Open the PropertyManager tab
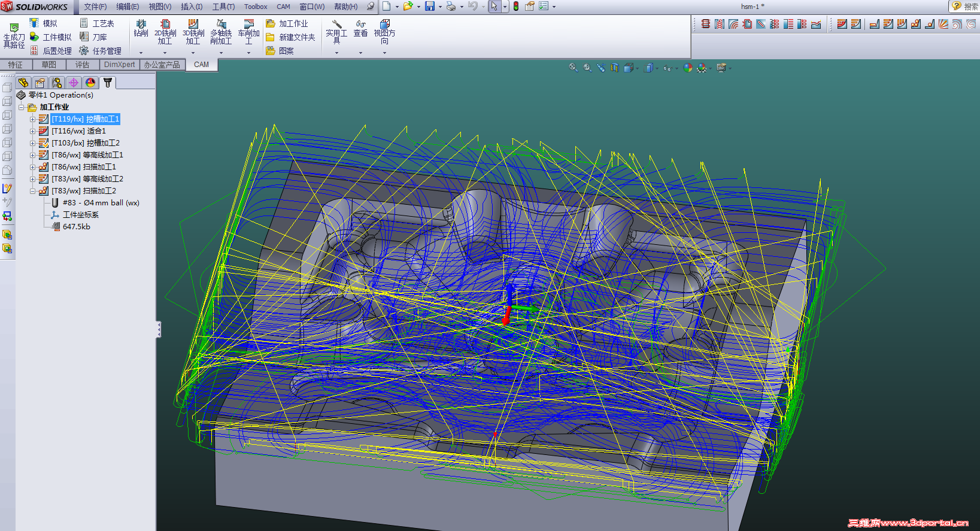 40,83
